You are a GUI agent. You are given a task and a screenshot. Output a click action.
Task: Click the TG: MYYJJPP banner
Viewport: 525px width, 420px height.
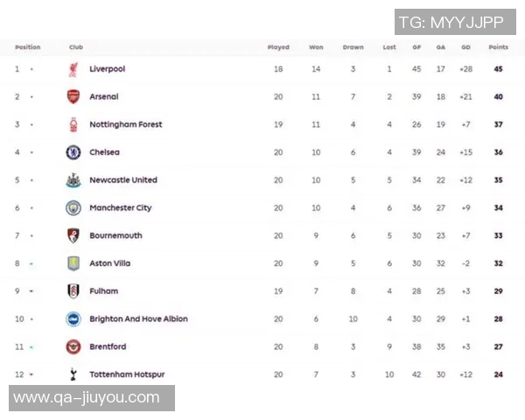coord(451,22)
